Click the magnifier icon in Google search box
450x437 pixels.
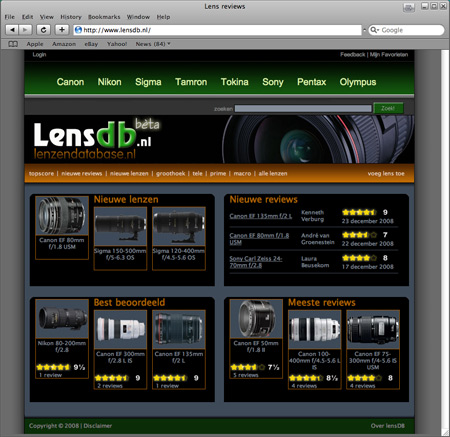(x=374, y=30)
